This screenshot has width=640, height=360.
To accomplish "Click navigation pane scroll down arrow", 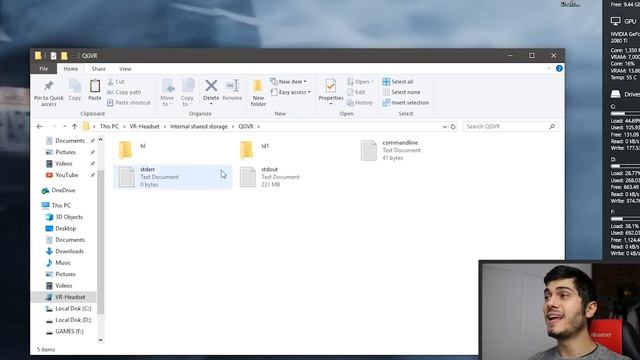I will (x=100, y=340).
